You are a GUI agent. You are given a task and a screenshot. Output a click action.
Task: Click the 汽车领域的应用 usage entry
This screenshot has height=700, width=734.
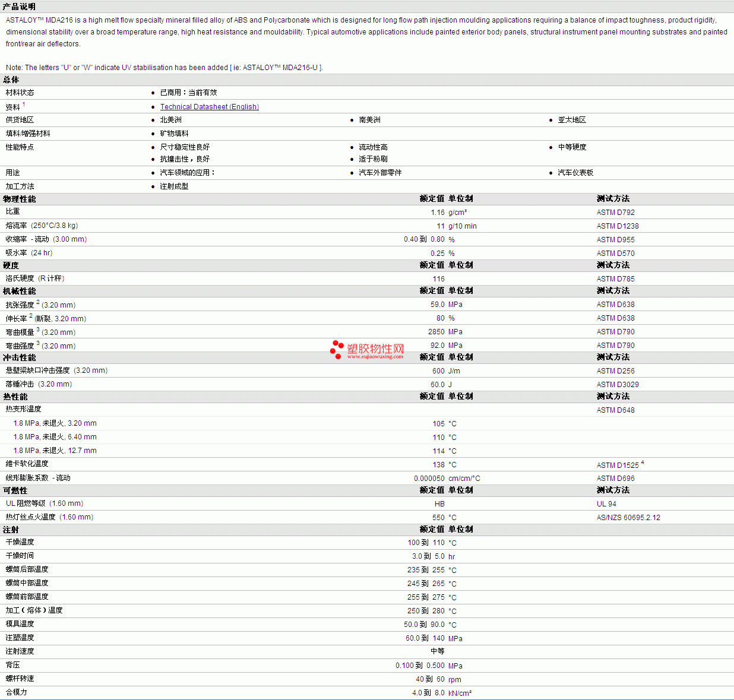187,173
